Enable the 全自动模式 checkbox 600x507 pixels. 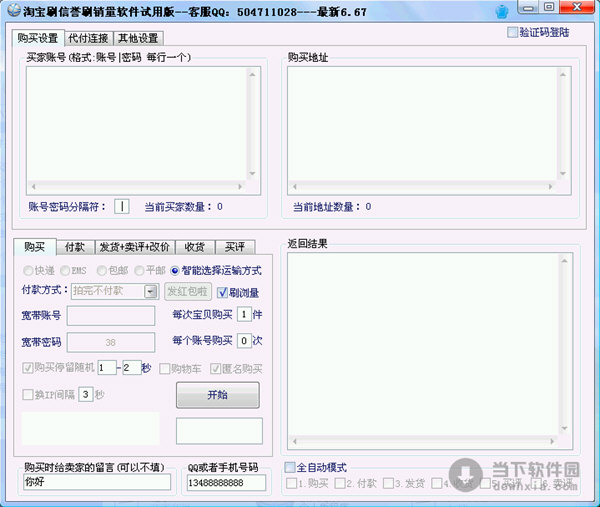point(291,467)
